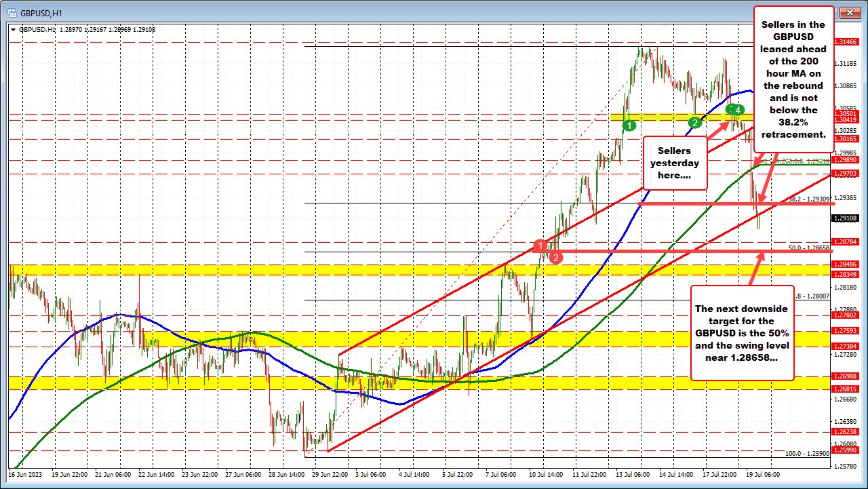This screenshot has height=489, width=868.
Task: Click the 1.28349 red price label
Action: point(846,275)
